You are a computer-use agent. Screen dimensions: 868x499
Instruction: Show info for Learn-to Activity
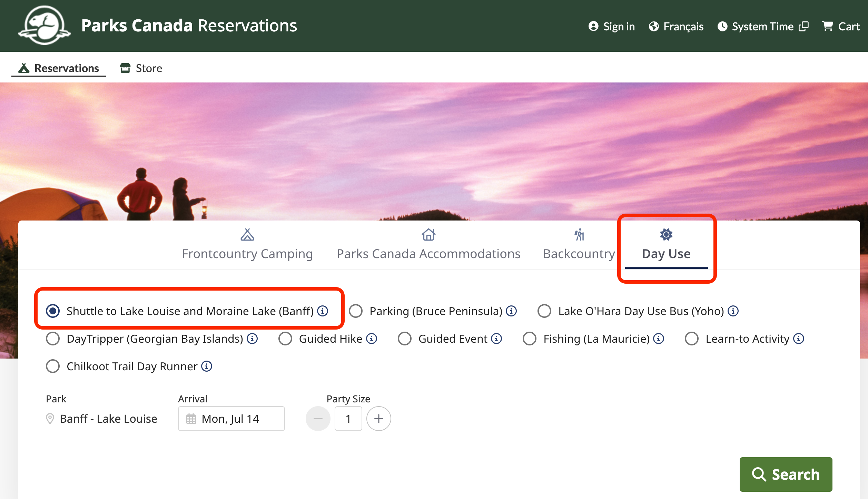[799, 338]
